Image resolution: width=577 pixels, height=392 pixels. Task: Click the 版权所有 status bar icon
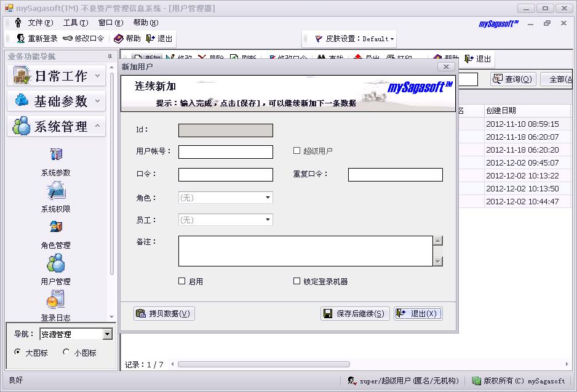(x=476, y=380)
